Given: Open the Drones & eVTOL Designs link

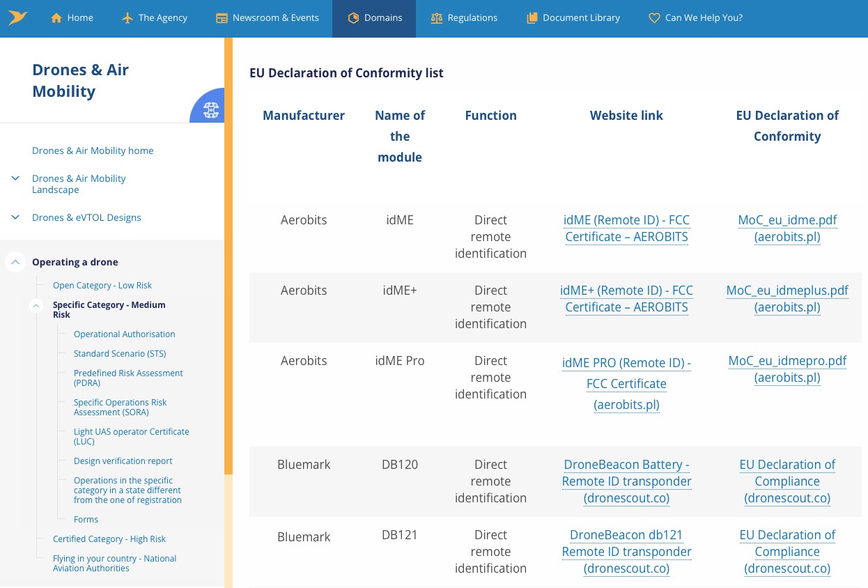Looking at the screenshot, I should point(86,217).
